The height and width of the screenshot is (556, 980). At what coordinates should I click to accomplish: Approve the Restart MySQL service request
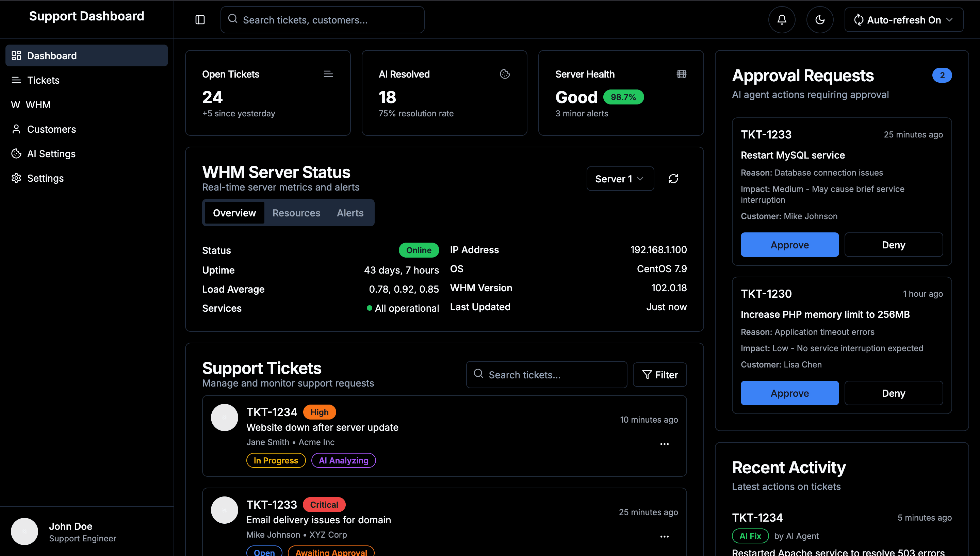[789, 245]
